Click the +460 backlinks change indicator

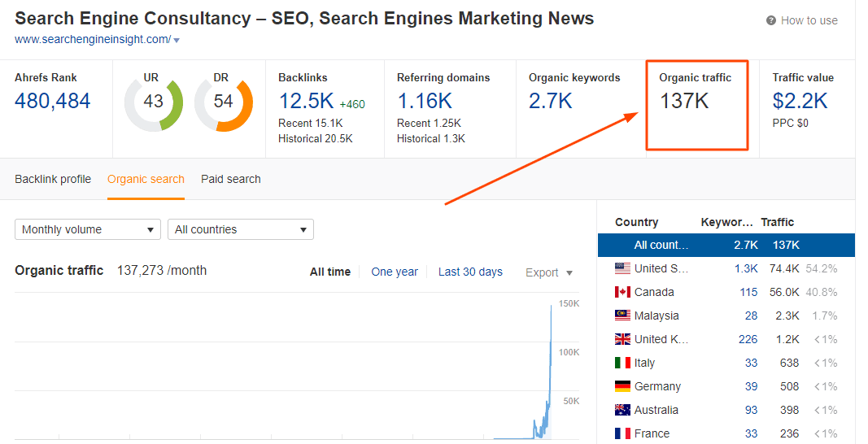point(352,104)
